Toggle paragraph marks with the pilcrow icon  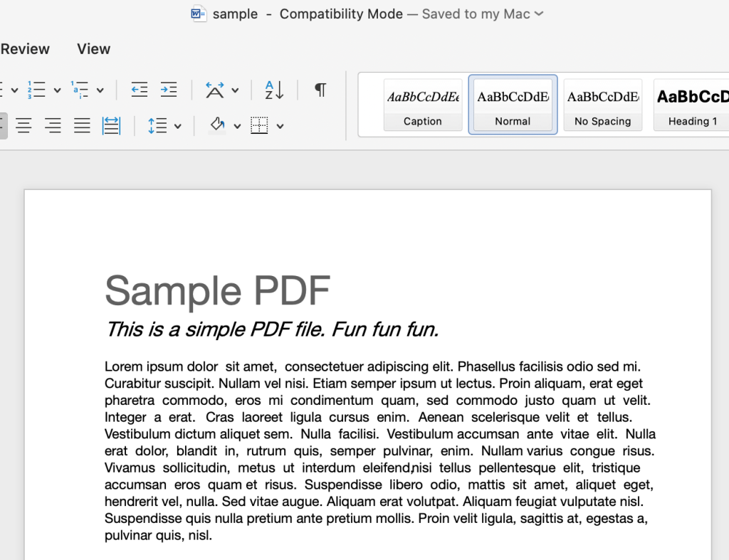click(319, 90)
